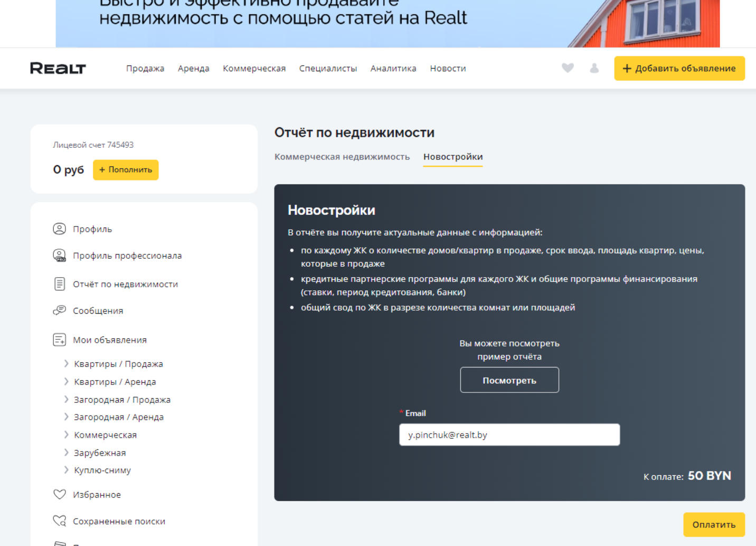Click the 0 руб balance amount
The height and width of the screenshot is (546, 756).
(x=69, y=170)
